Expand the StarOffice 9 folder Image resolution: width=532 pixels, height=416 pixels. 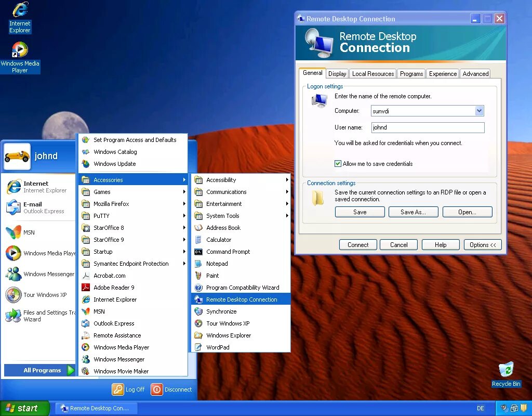click(134, 240)
